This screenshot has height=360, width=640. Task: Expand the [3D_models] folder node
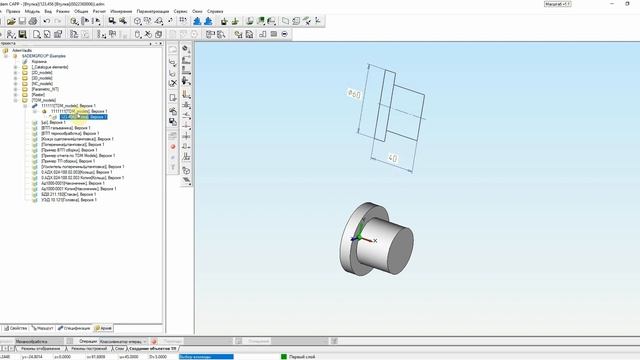[16, 78]
